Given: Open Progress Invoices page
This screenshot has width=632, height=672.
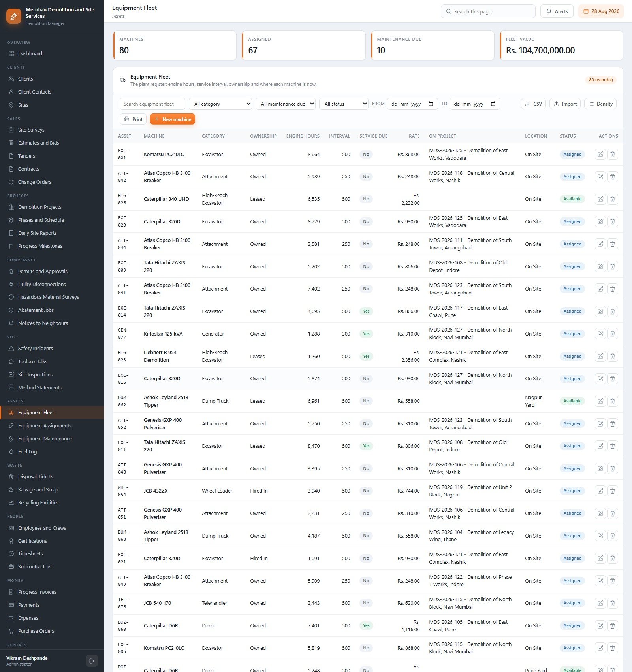Looking at the screenshot, I should coord(52,592).
